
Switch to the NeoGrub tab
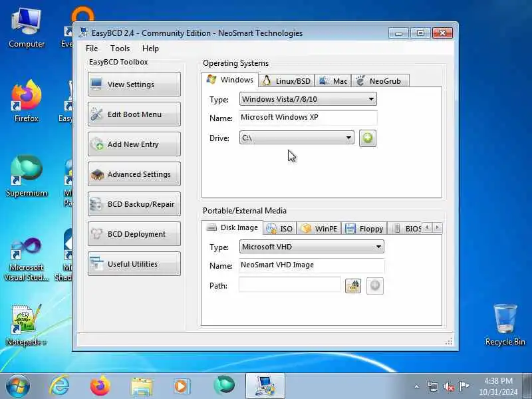click(x=380, y=80)
